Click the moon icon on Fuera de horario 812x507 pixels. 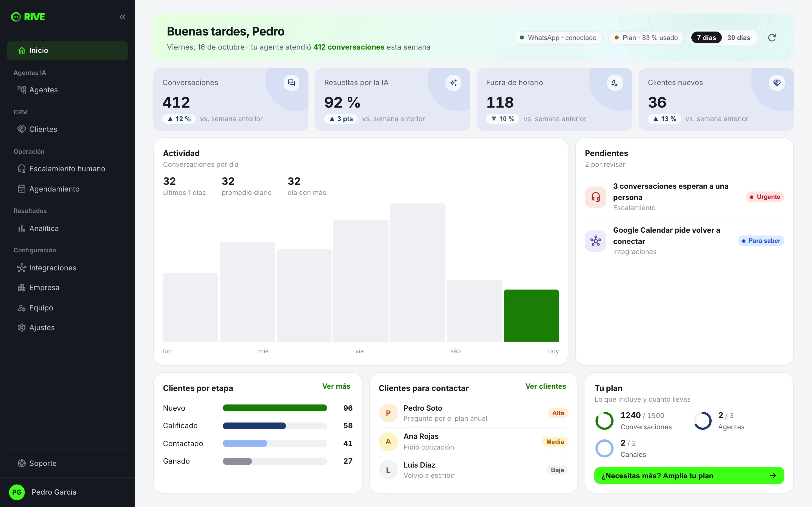point(615,83)
